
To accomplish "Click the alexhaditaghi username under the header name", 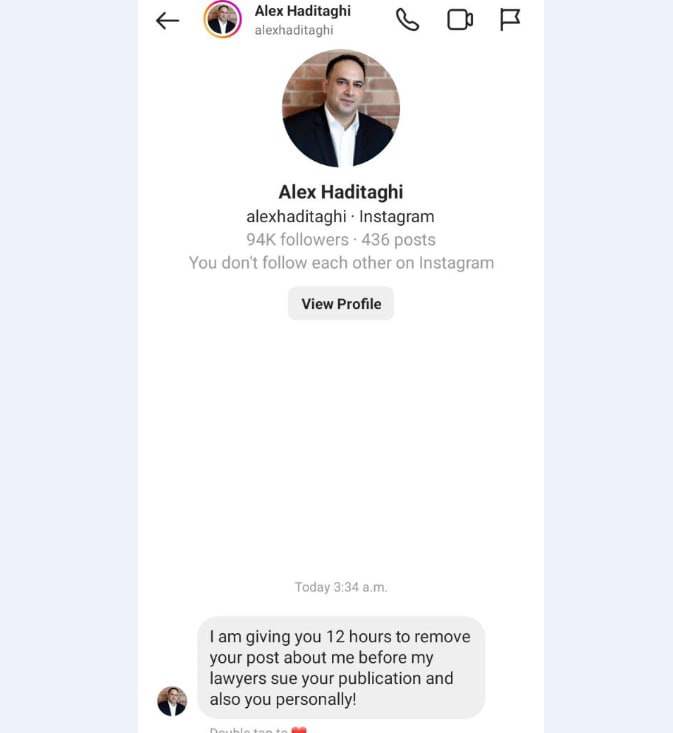I will point(294,30).
